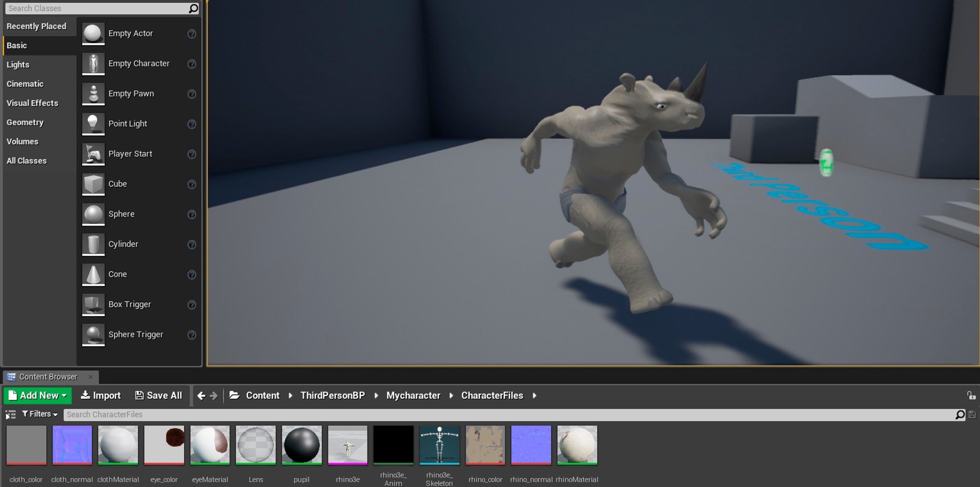This screenshot has width=980, height=487.
Task: Select the cloth_normal texture asset
Action: point(72,445)
